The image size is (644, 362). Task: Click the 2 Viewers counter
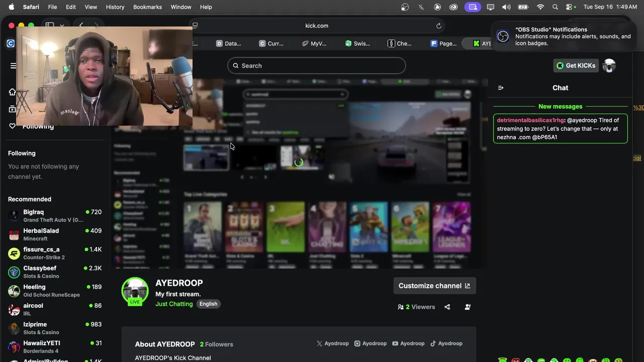point(416,307)
